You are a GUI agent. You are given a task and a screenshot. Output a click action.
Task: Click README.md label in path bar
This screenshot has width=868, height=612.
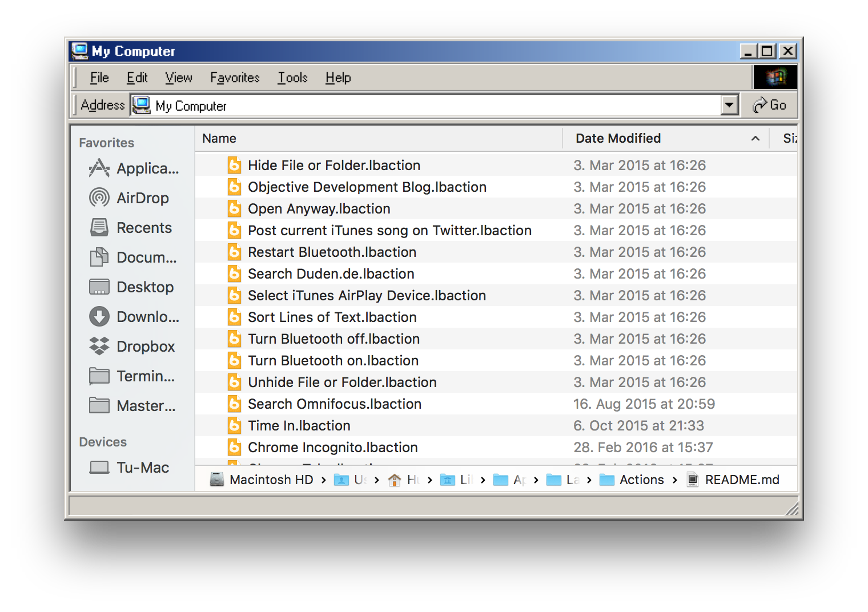(742, 480)
